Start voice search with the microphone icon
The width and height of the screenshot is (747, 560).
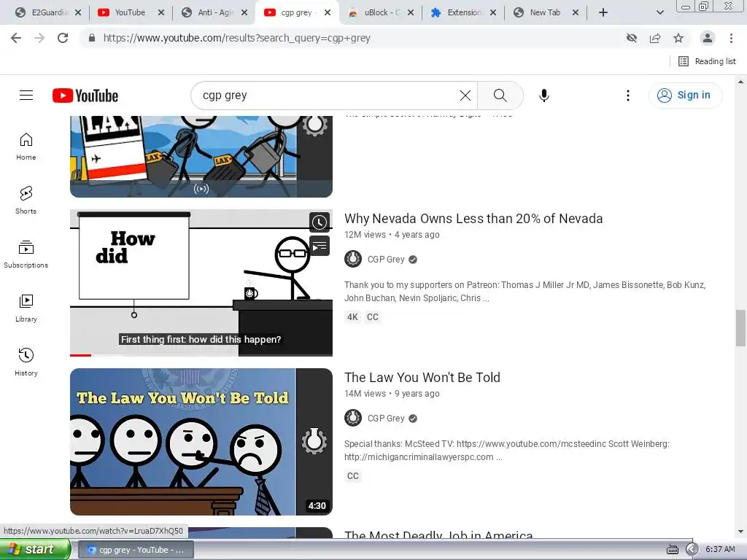[544, 96]
